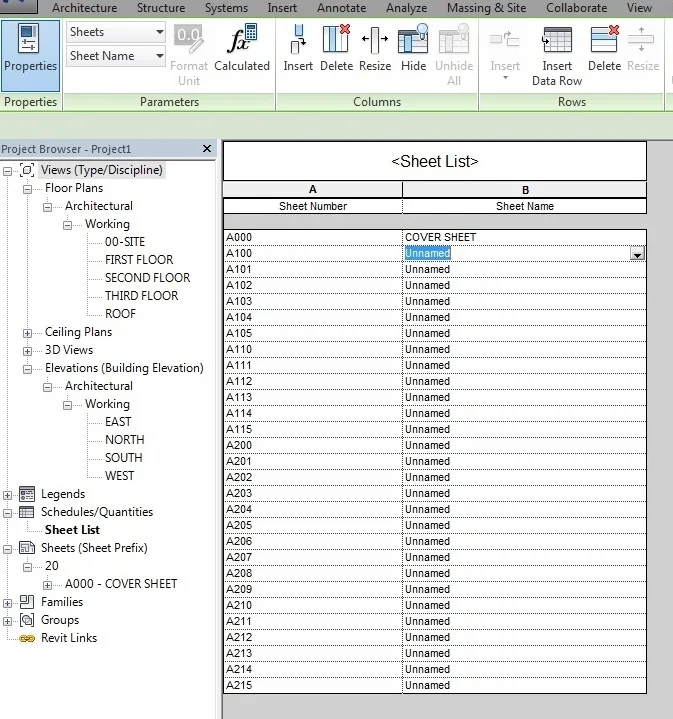Close the Project Browser panel
The image size is (673, 719).
click(x=207, y=149)
